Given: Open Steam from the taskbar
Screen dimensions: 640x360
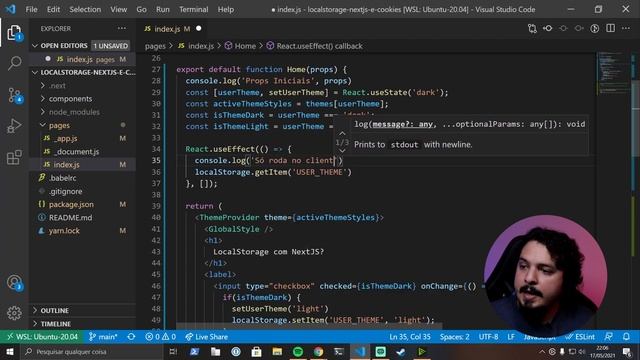Looking at the screenshot, I should point(401,351).
